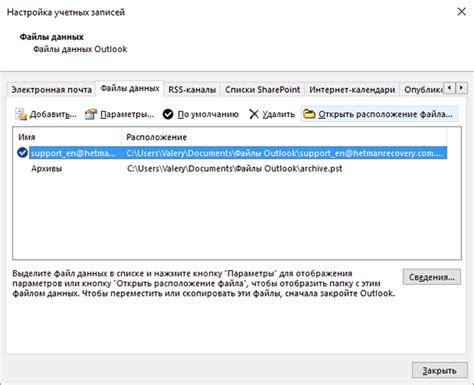Click the archive.pst path in the Расположение column
Image resolution: width=474 pixels, height=385 pixels.
[235, 169]
